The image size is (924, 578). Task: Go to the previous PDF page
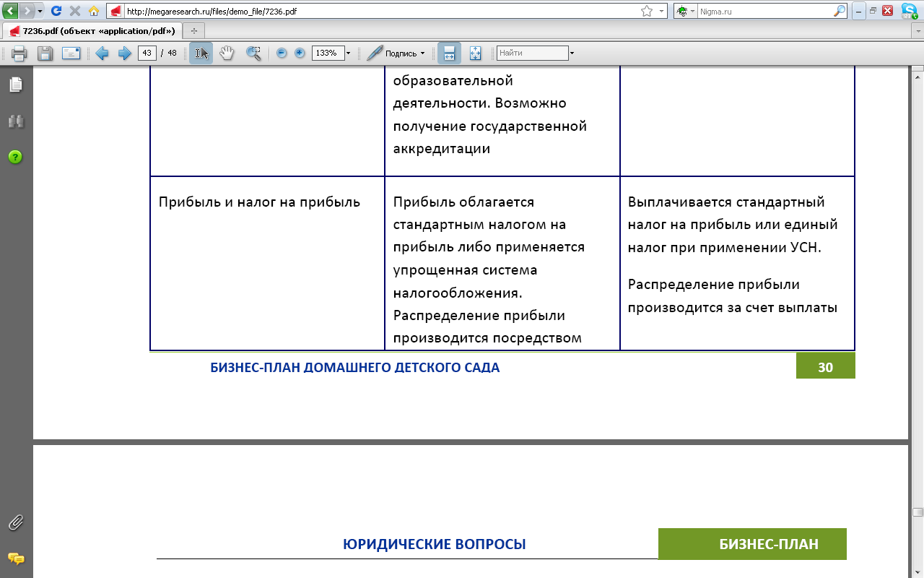(x=102, y=53)
